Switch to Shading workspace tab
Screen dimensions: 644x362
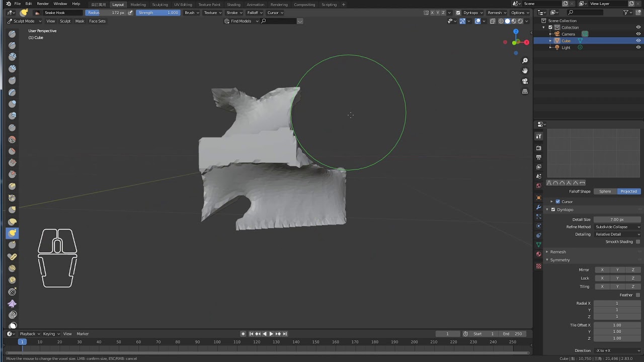click(233, 5)
